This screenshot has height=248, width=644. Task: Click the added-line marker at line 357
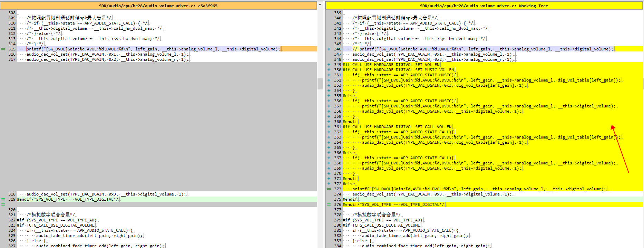click(329, 106)
